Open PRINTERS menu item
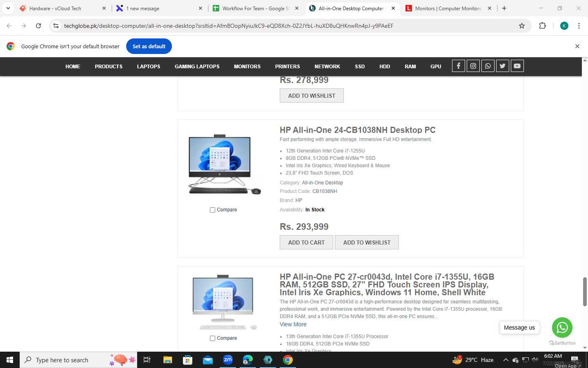 (x=287, y=66)
